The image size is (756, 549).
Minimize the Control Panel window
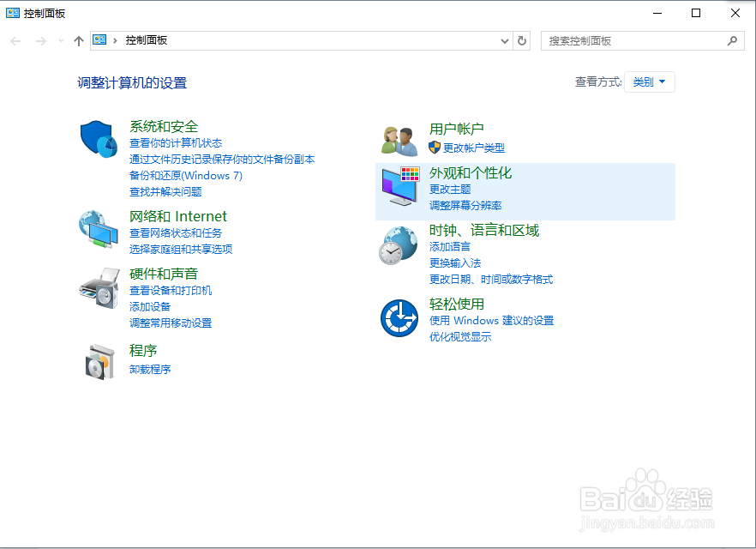tap(657, 13)
